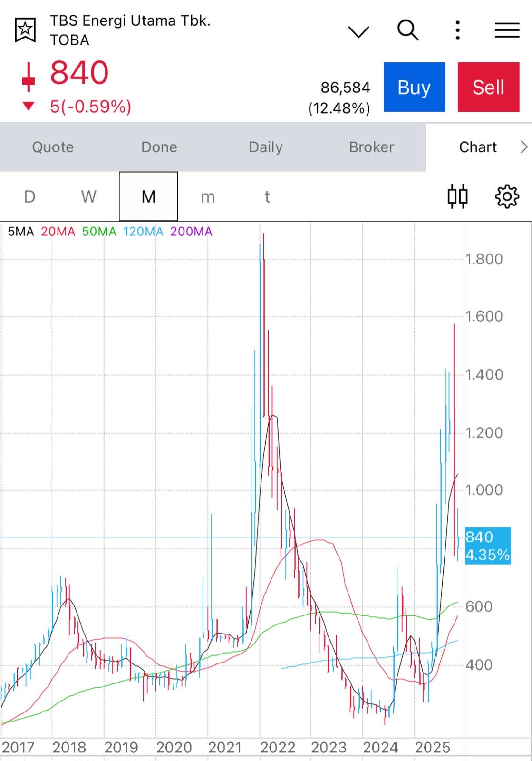Open the stock search magnifier

coord(407,30)
